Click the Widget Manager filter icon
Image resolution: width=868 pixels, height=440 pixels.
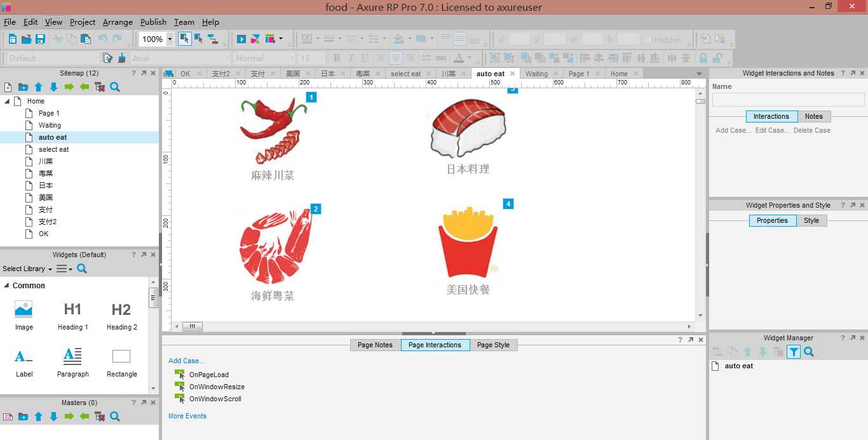tap(794, 352)
